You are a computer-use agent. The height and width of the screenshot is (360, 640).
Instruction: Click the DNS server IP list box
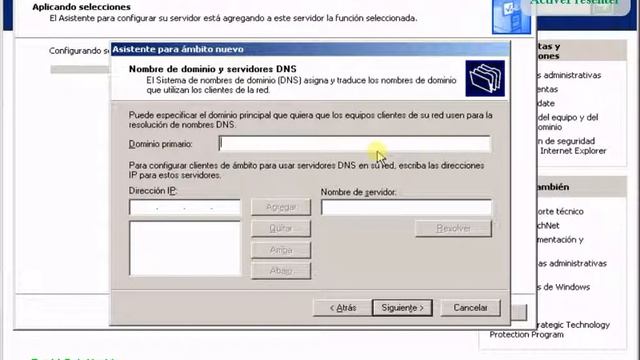pyautogui.click(x=185, y=248)
